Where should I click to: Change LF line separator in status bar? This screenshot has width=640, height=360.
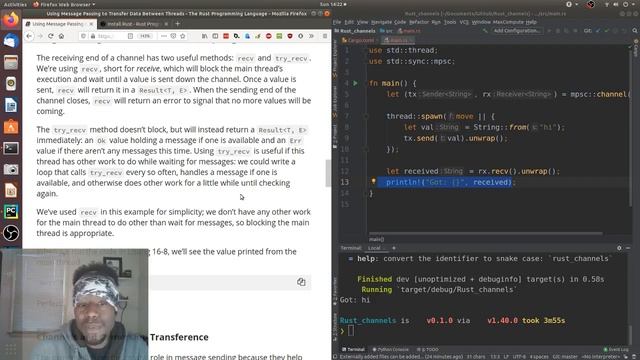pos(506,357)
